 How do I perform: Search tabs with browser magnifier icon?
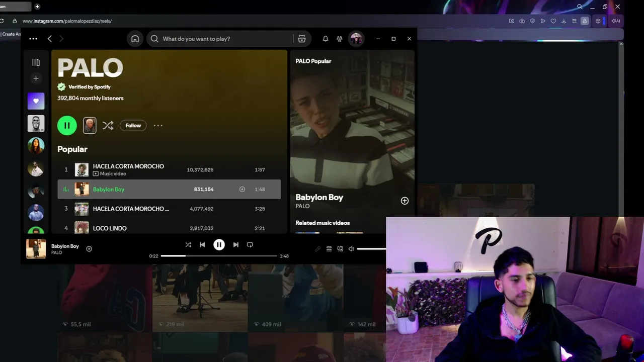[x=580, y=7]
